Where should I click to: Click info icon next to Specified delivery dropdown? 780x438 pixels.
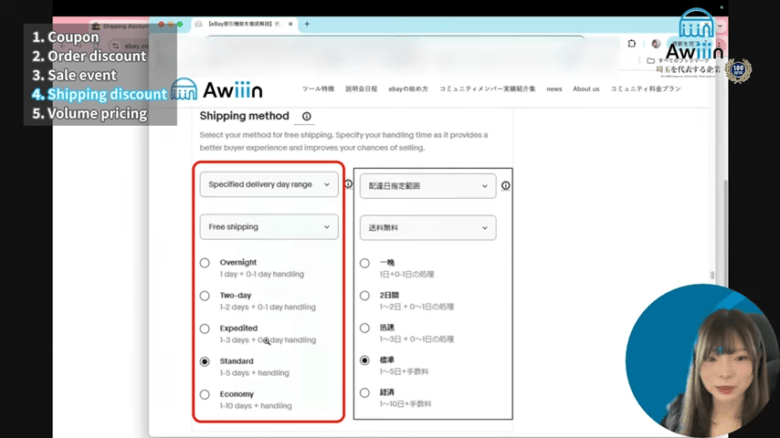348,184
